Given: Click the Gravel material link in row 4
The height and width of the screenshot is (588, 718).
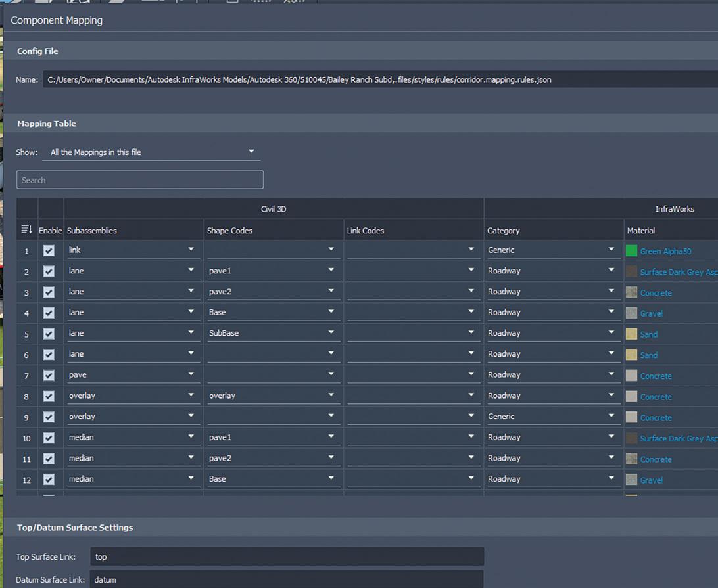Looking at the screenshot, I should pyautogui.click(x=651, y=314).
